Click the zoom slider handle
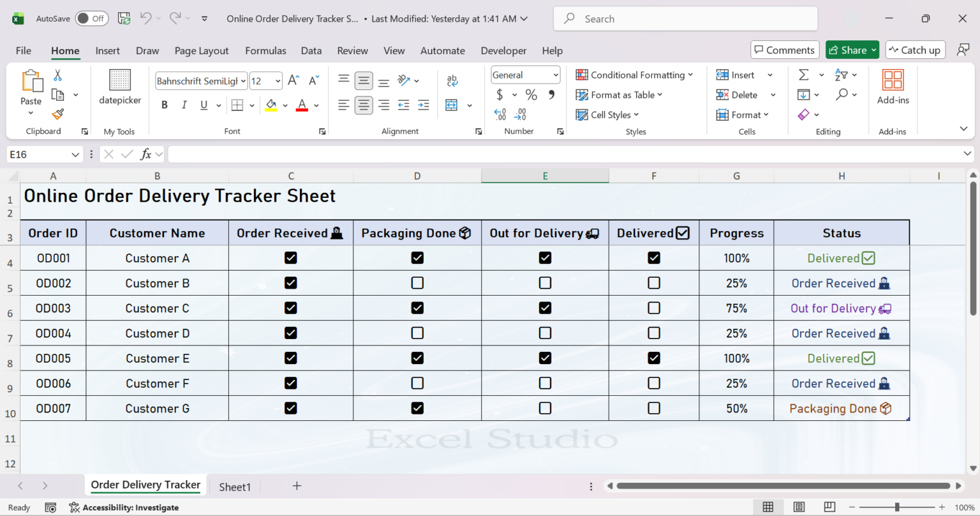Image resolution: width=980 pixels, height=516 pixels. 897,507
